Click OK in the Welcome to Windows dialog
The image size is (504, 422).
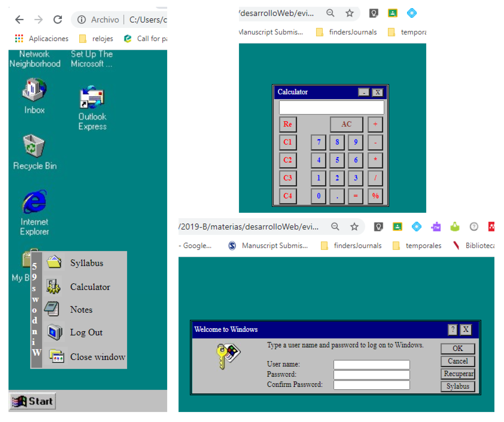click(458, 349)
